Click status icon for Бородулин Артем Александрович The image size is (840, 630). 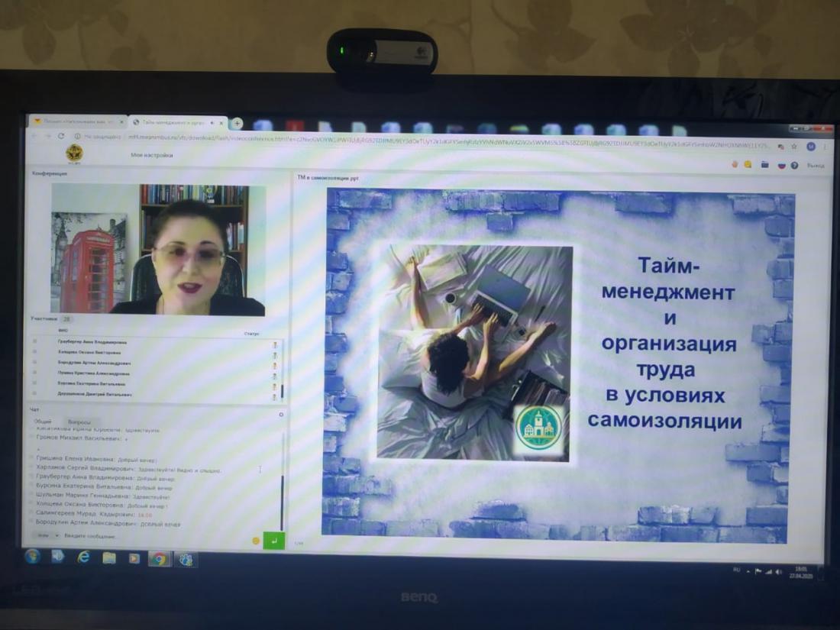click(275, 366)
